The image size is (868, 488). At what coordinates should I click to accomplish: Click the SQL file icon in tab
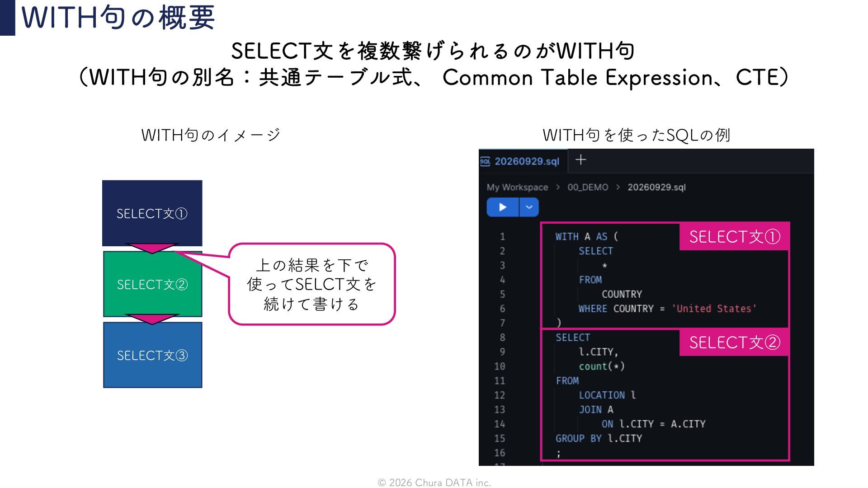(485, 161)
